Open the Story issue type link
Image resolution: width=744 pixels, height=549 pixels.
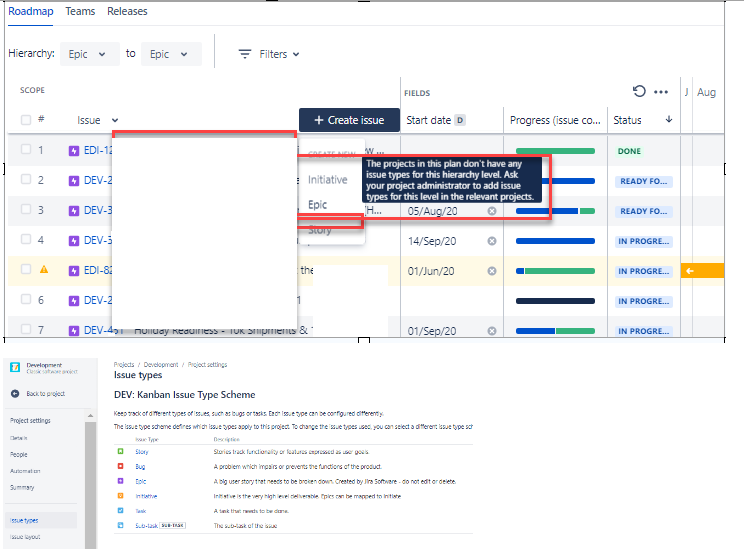pos(142,452)
